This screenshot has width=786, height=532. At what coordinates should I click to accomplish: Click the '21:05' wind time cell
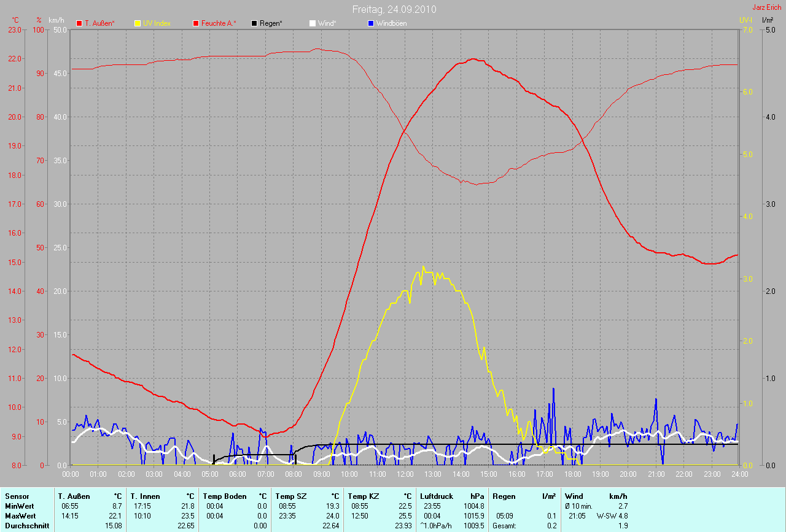(577, 516)
